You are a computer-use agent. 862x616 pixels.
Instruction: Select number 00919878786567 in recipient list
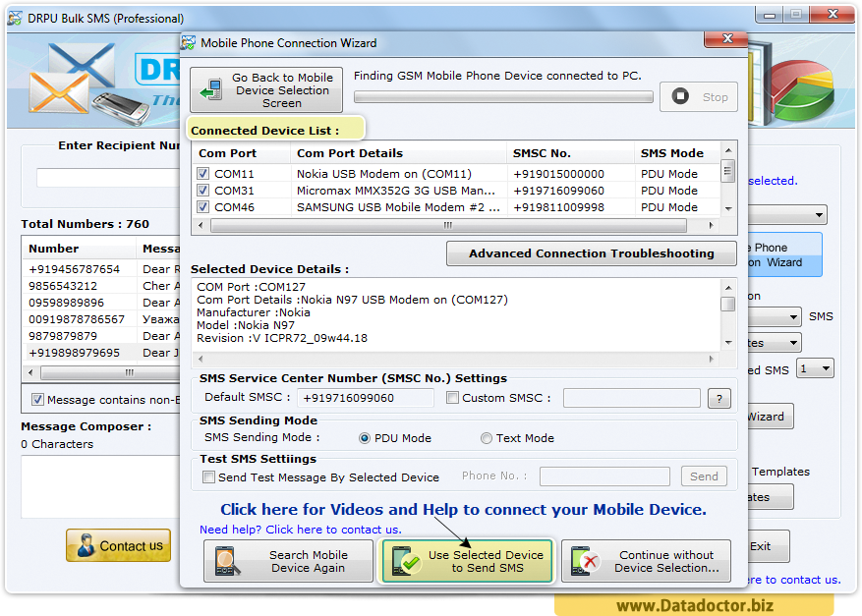77,319
